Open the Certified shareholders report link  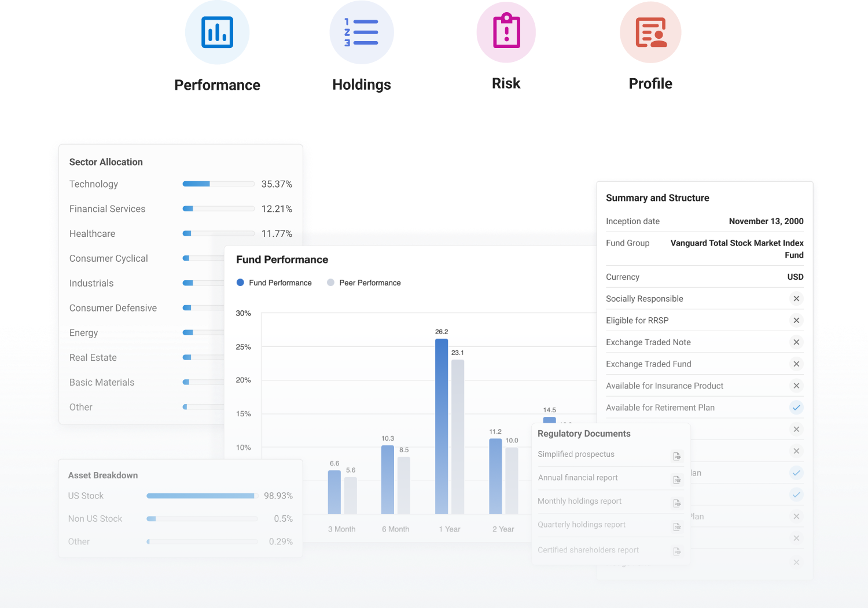tap(588, 550)
